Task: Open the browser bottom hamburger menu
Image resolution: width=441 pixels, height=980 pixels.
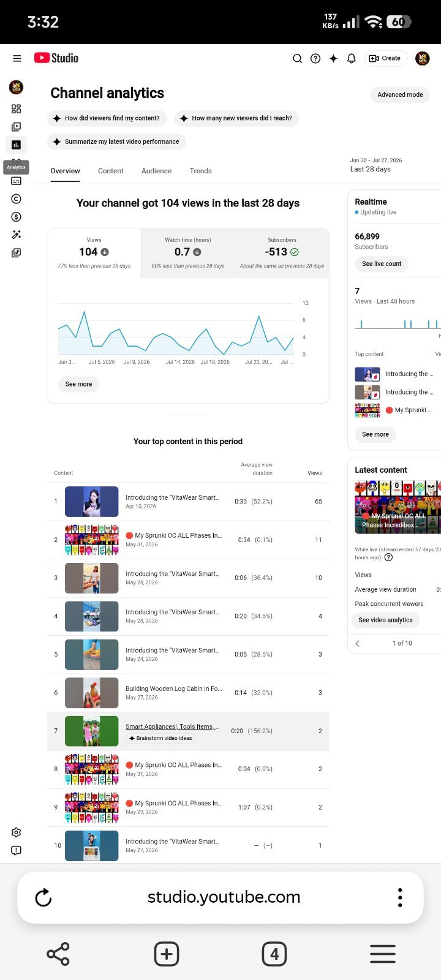Action: (383, 954)
